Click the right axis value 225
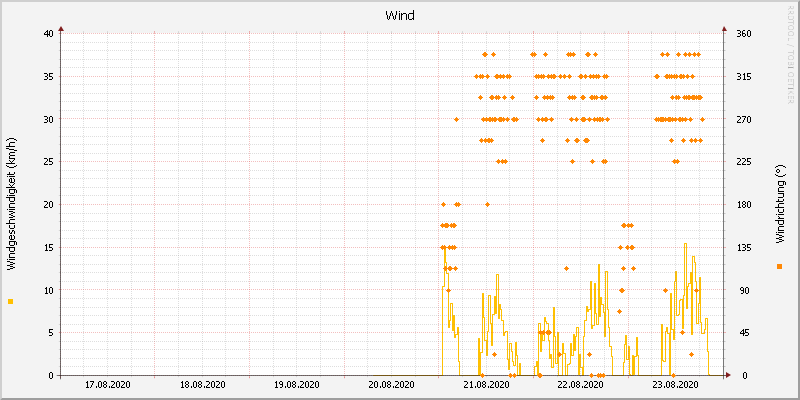800x400 pixels. pos(742,162)
